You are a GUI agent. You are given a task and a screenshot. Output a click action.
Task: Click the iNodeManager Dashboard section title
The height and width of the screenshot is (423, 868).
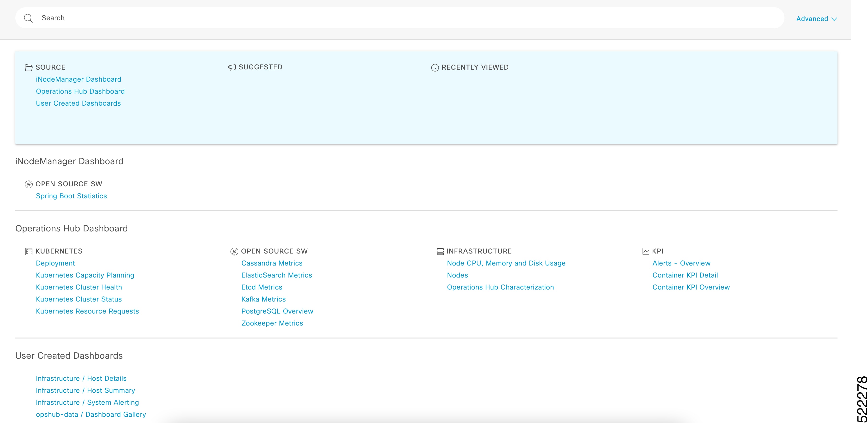click(x=69, y=161)
